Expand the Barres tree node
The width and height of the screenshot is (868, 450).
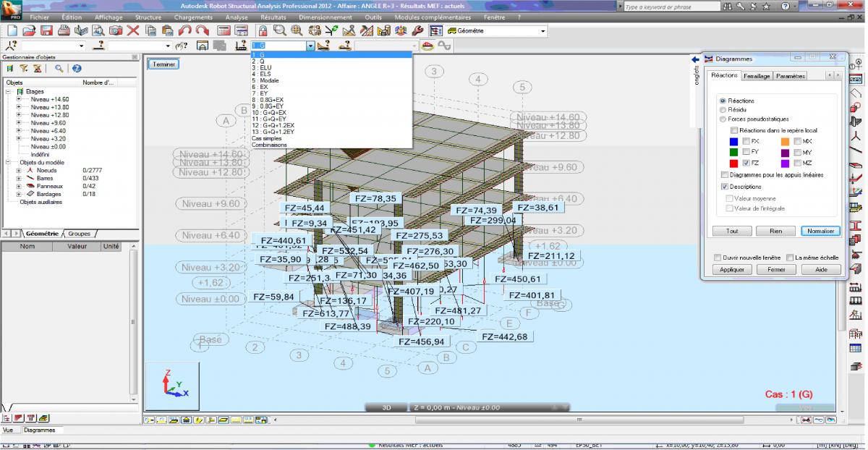19,178
